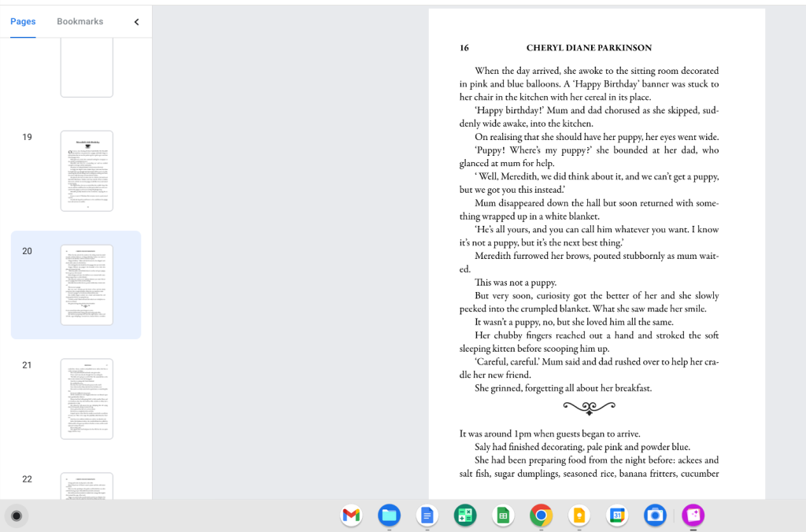Open the Gallery app in shelf
The width and height of the screenshot is (806, 532).
point(693,515)
